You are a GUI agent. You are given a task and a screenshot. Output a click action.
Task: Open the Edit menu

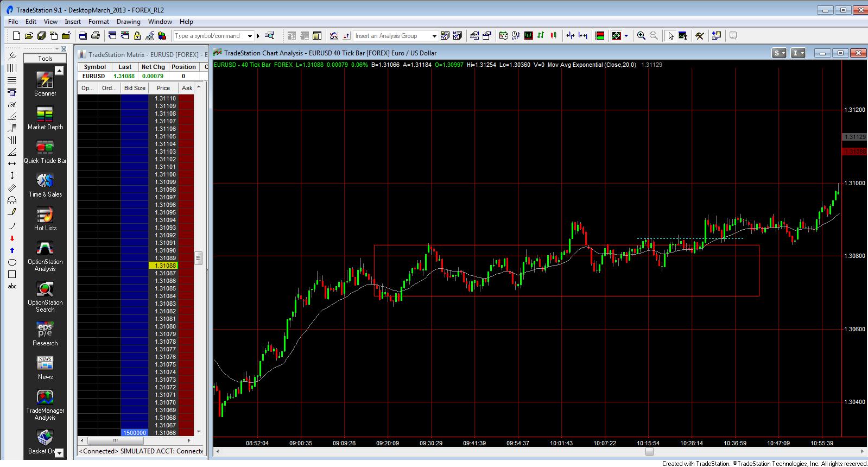point(31,22)
